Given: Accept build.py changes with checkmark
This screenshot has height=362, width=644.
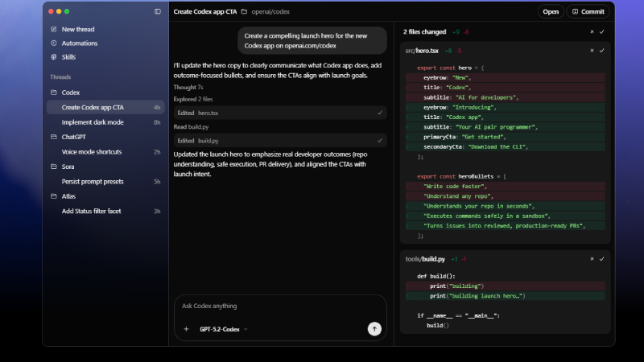Looking at the screenshot, I should coord(601,259).
